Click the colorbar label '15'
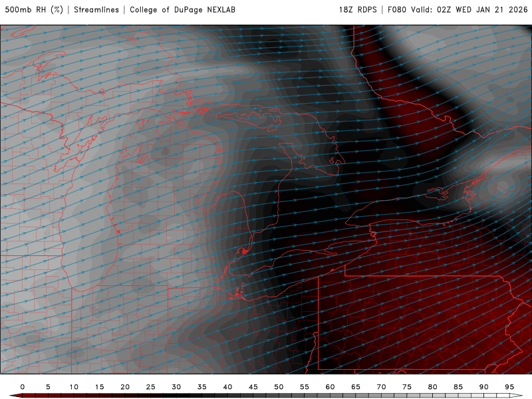532x399 pixels. [99, 387]
